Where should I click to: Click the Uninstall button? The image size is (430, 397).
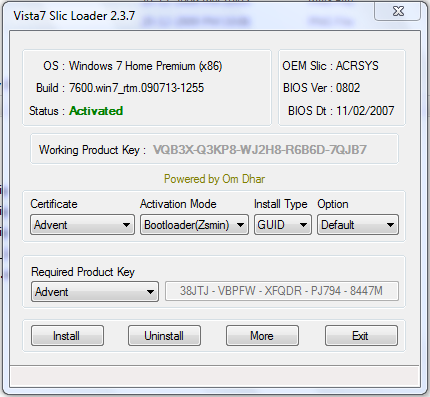click(x=164, y=336)
